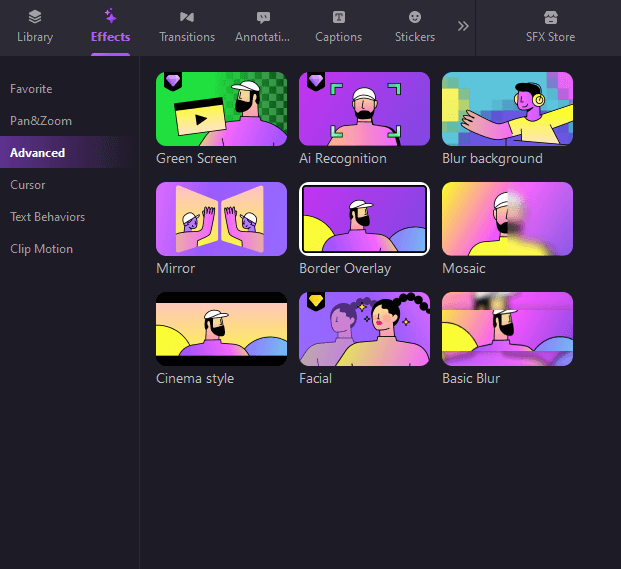Choose the Ai Recognition effect thumbnail
The image size is (621, 569).
pos(364,109)
